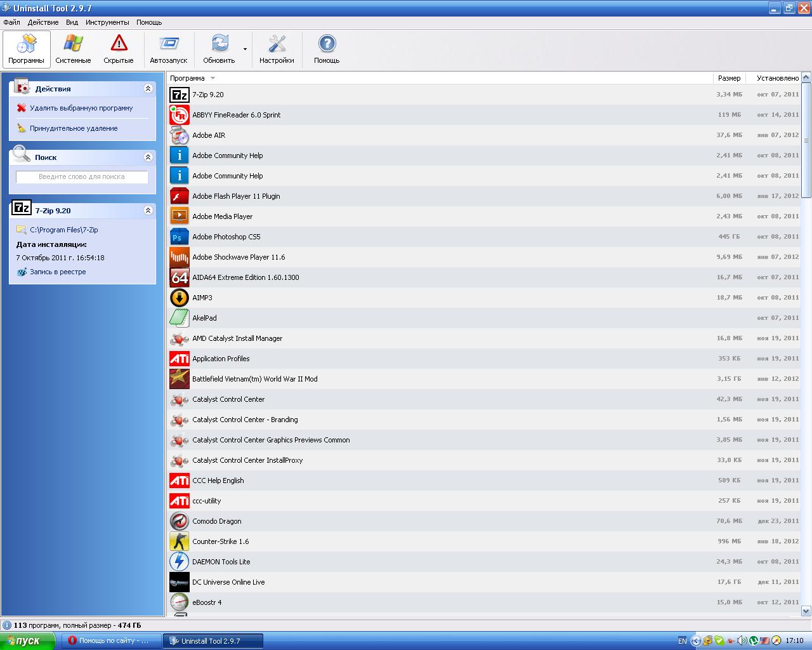Select Catalyst Control Center - Branding row
The height and width of the screenshot is (650, 812).
[484, 420]
